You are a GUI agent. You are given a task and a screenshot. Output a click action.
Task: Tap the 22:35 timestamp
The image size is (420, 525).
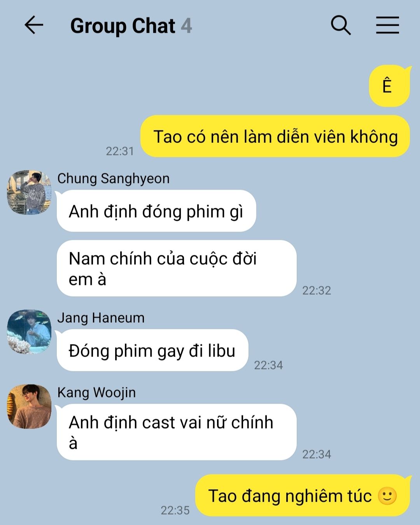[x=175, y=510]
